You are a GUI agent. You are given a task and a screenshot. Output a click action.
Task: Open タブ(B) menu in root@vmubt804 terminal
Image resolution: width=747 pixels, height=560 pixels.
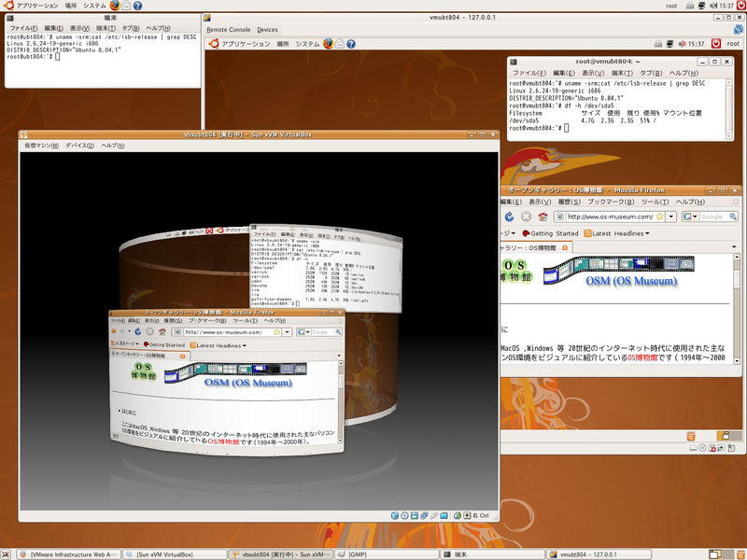pyautogui.click(x=651, y=73)
